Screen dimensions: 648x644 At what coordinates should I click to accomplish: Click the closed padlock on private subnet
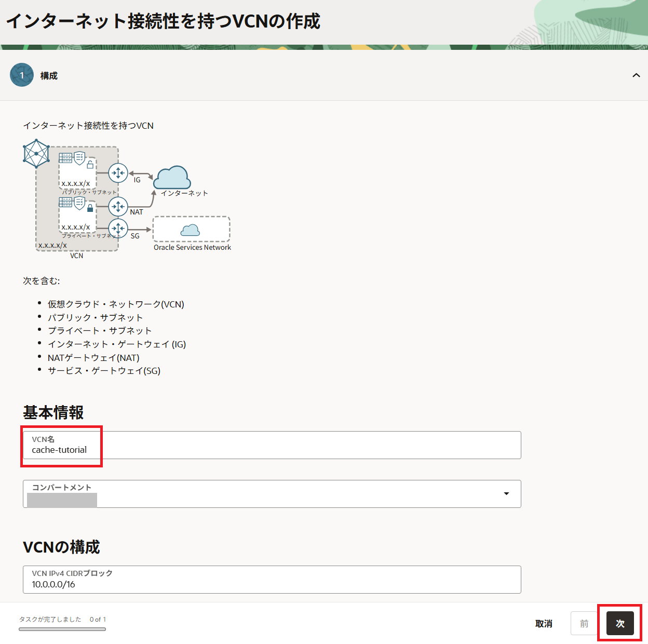coord(90,208)
